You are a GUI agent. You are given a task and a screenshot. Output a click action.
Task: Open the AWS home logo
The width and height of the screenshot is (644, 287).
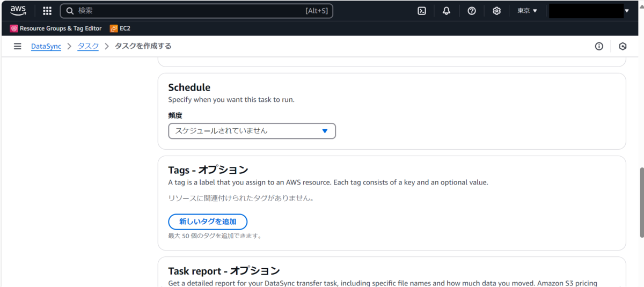point(18,11)
